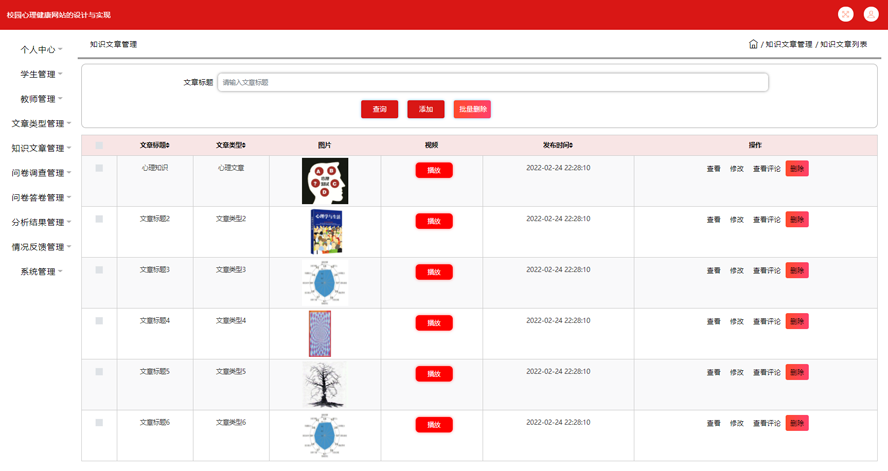Open the tree image in 文章标题5 row
Viewport: 888px width, 471px height.
[x=324, y=385]
